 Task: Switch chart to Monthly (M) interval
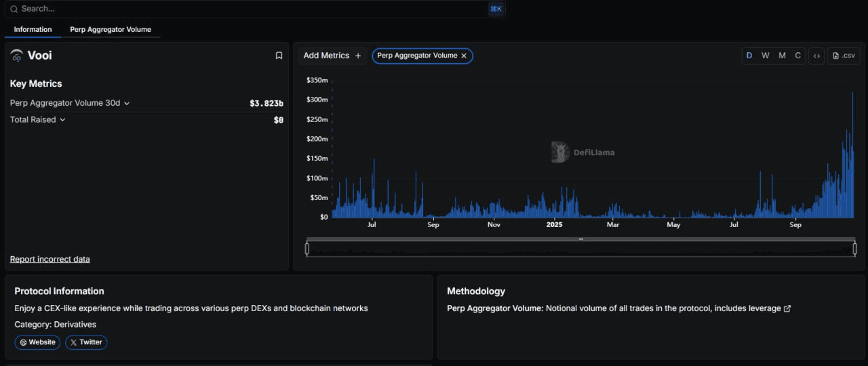click(782, 56)
